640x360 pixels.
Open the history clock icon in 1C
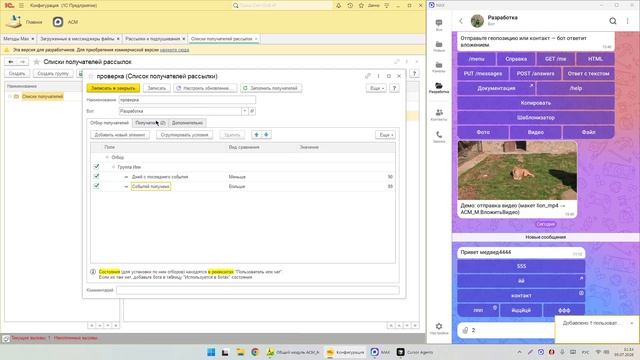tap(350, 5)
